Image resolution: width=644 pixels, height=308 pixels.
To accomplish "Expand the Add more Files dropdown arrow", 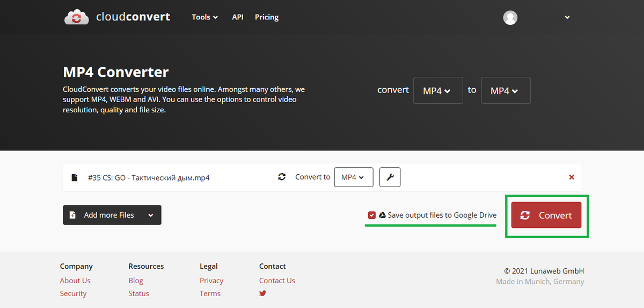I will click(x=151, y=215).
